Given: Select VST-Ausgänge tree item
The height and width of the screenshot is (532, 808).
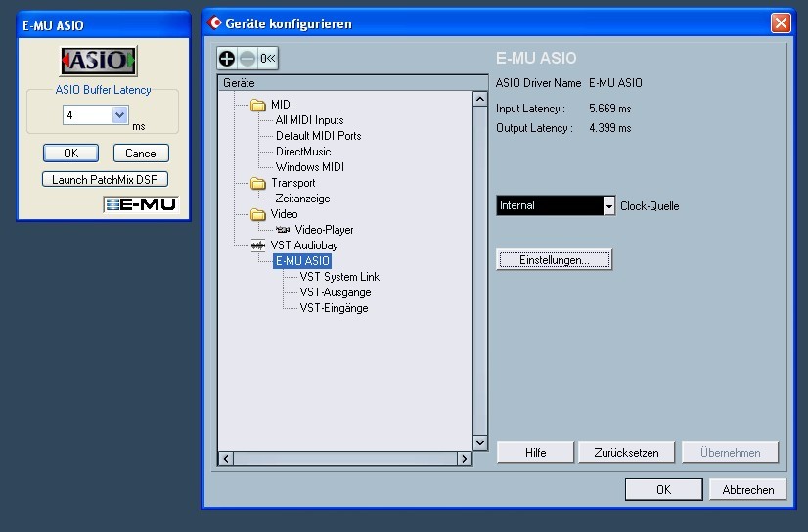Looking at the screenshot, I should (336, 292).
